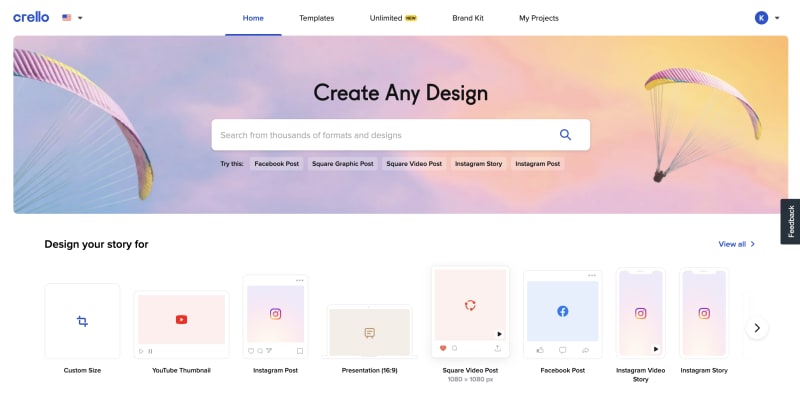This screenshot has height=397, width=800.
Task: Show next formats with carousel arrow
Action: (x=757, y=328)
